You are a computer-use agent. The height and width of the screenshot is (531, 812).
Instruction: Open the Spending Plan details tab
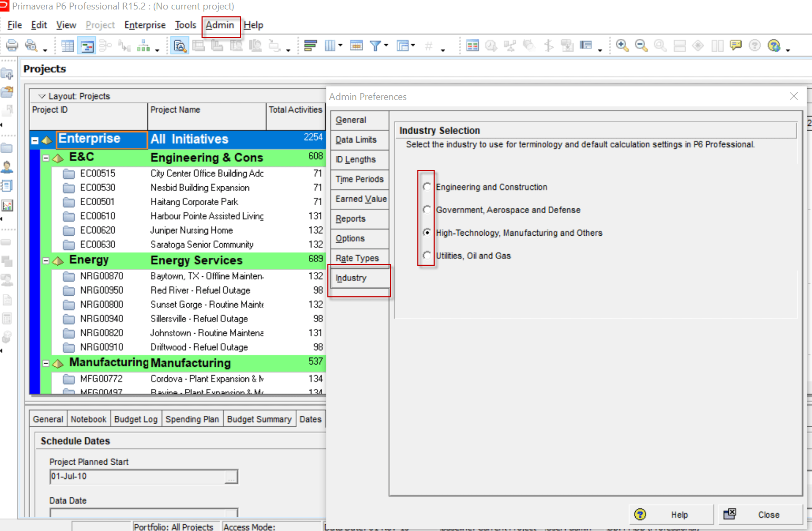(192, 419)
